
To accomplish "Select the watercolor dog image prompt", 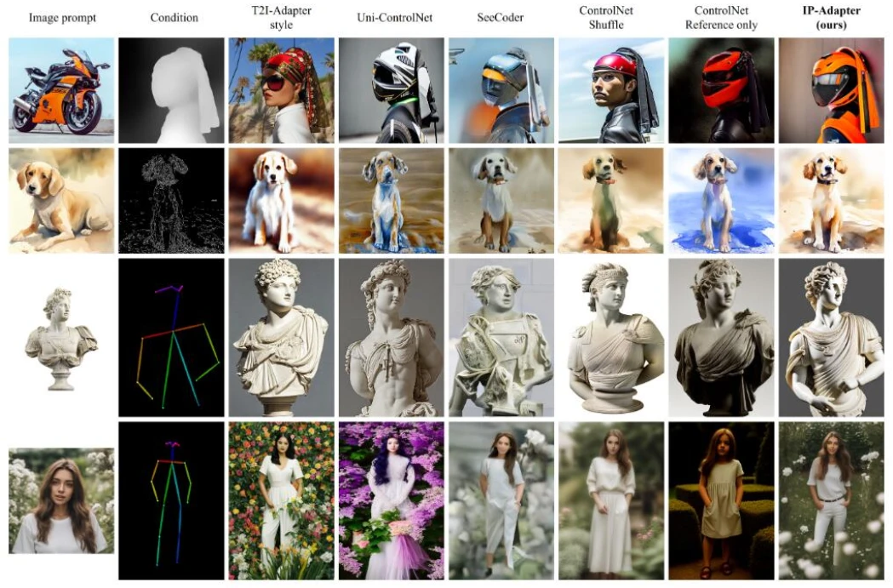I will click(x=60, y=200).
